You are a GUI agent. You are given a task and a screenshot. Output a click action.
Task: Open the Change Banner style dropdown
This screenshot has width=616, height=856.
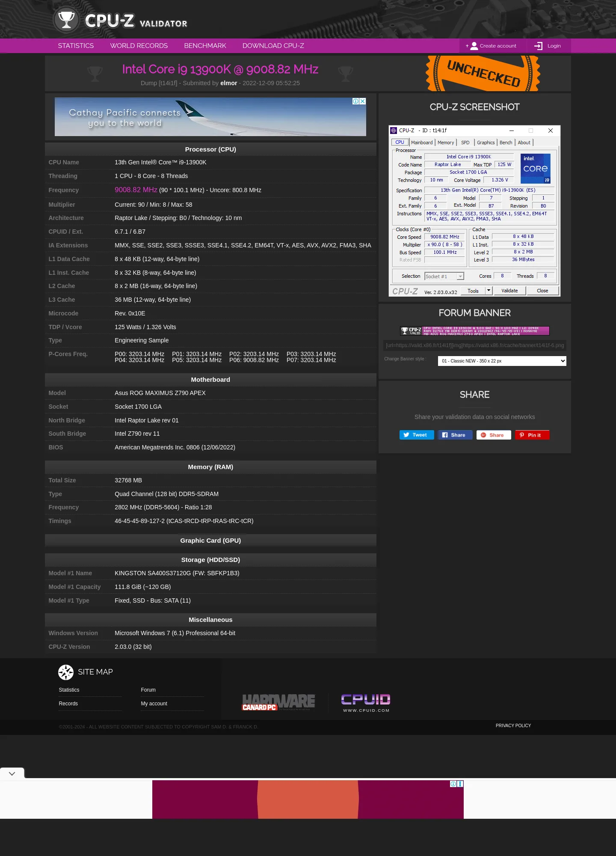[502, 361]
